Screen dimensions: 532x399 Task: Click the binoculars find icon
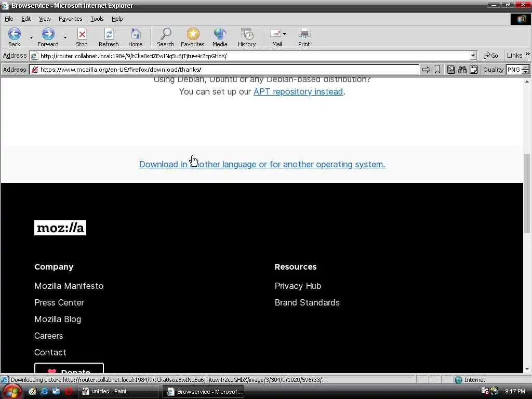click(x=462, y=70)
